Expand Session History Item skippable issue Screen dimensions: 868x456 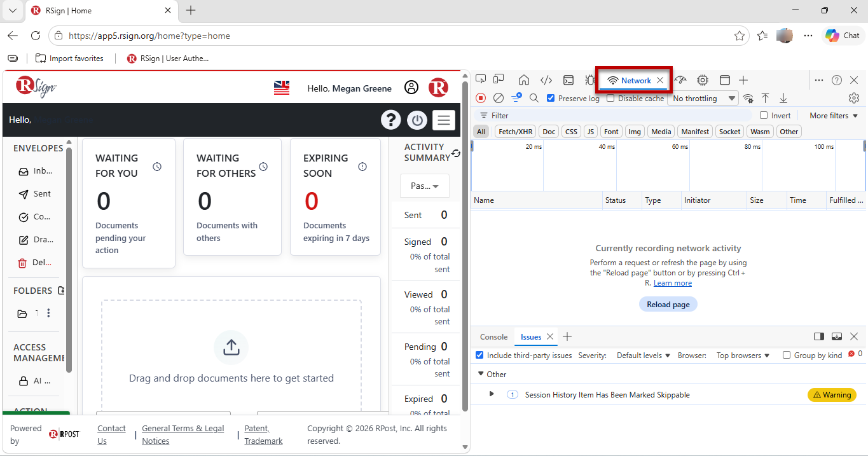(x=491, y=394)
